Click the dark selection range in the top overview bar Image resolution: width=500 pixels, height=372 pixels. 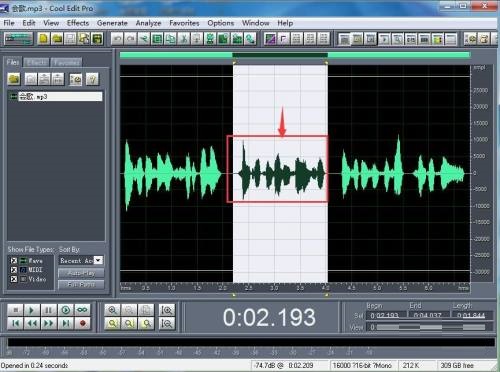click(x=280, y=55)
